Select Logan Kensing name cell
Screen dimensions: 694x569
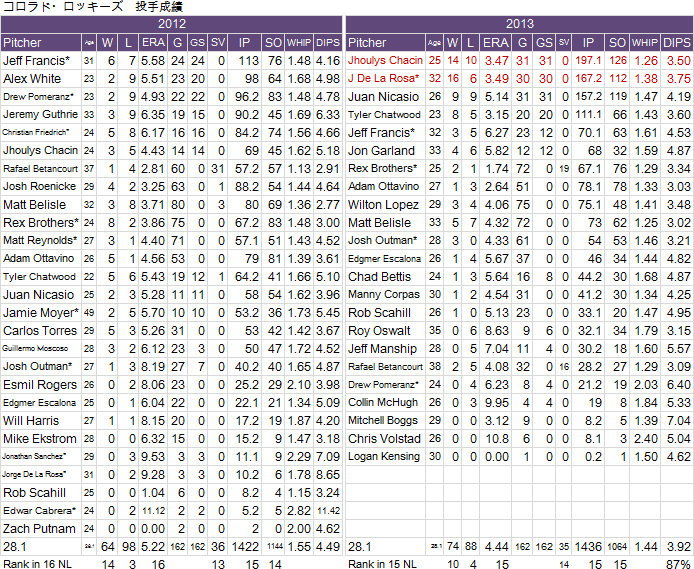[384, 457]
